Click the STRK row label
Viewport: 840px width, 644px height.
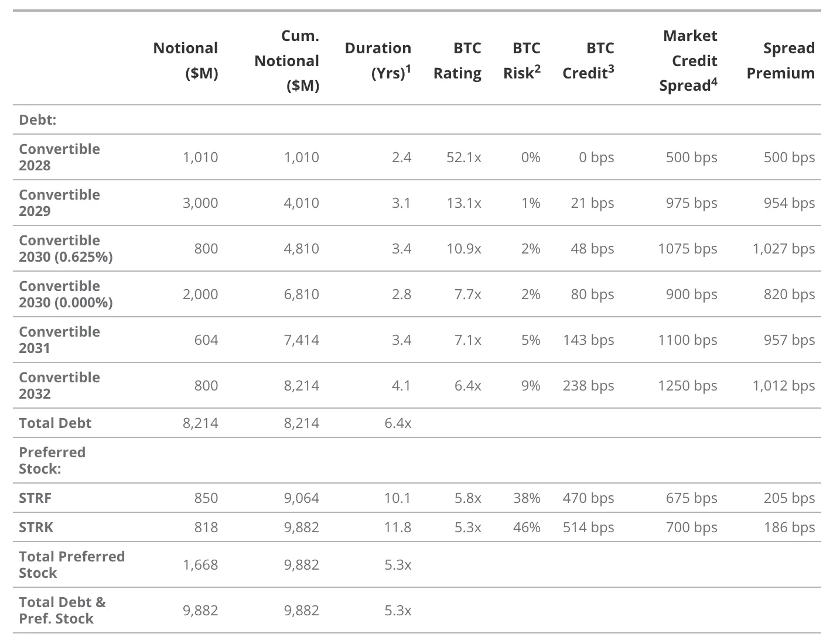pyautogui.click(x=36, y=527)
